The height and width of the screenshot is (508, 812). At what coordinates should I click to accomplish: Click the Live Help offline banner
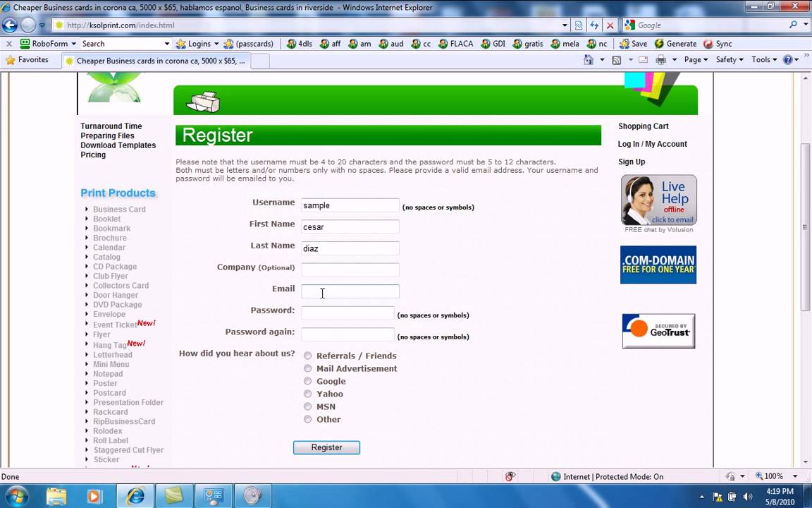tap(659, 200)
